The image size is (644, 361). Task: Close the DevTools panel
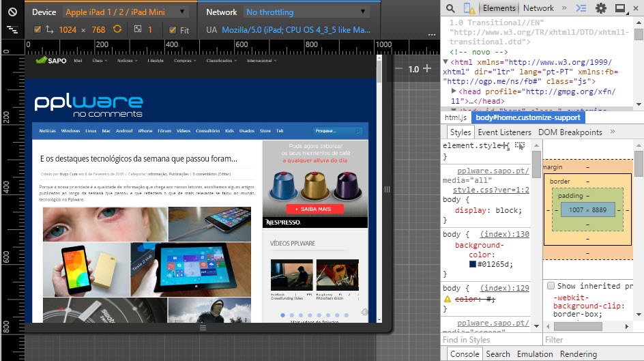click(636, 9)
